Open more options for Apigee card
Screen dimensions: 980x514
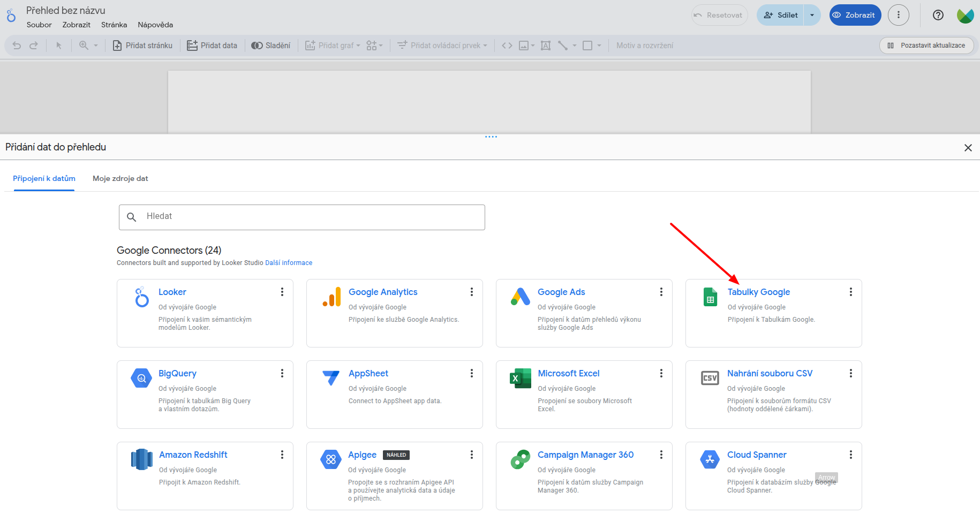(x=472, y=455)
